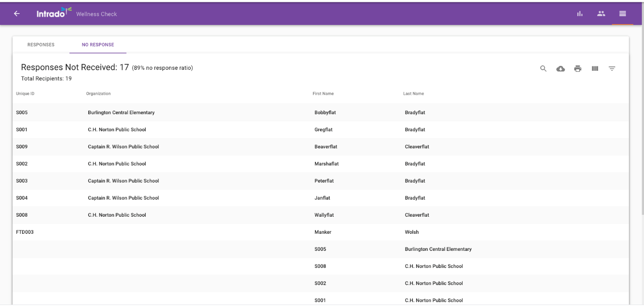The image size is (644, 307).
Task: Click the page vertical scrollbar
Action: [x=641, y=146]
